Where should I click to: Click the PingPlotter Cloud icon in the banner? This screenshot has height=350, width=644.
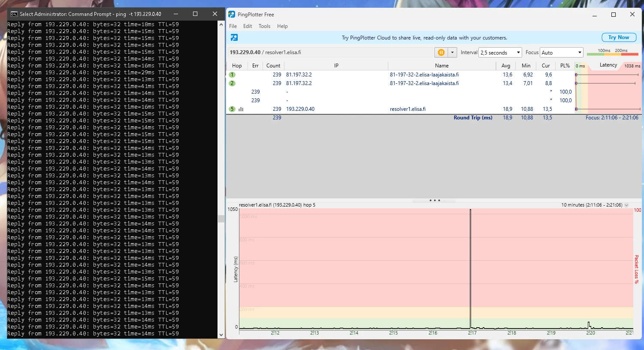tap(234, 37)
